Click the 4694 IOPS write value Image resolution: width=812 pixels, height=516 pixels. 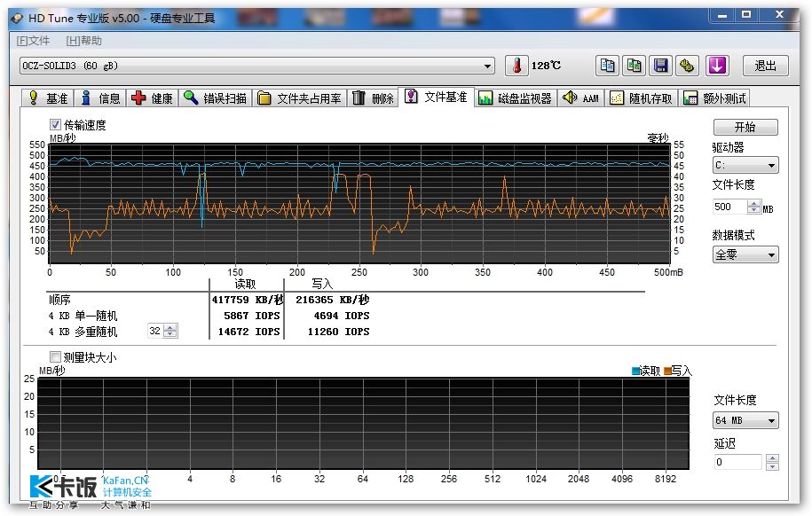pos(342,316)
